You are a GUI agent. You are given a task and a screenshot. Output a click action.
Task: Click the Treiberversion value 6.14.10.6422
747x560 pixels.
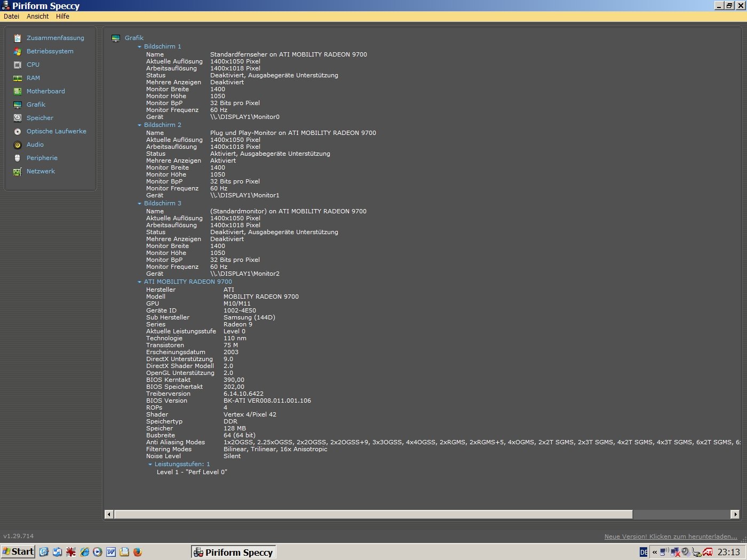pos(243,394)
